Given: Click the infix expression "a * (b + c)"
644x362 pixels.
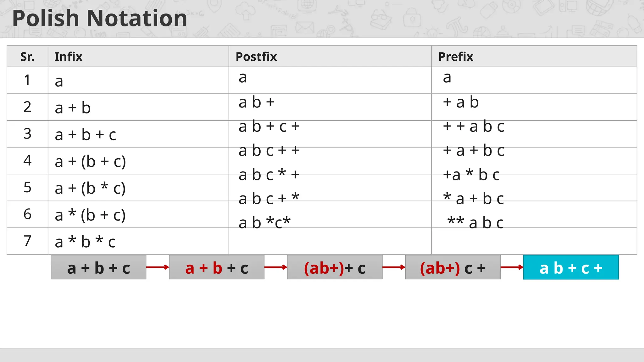Looking at the screenshot, I should tap(90, 215).
